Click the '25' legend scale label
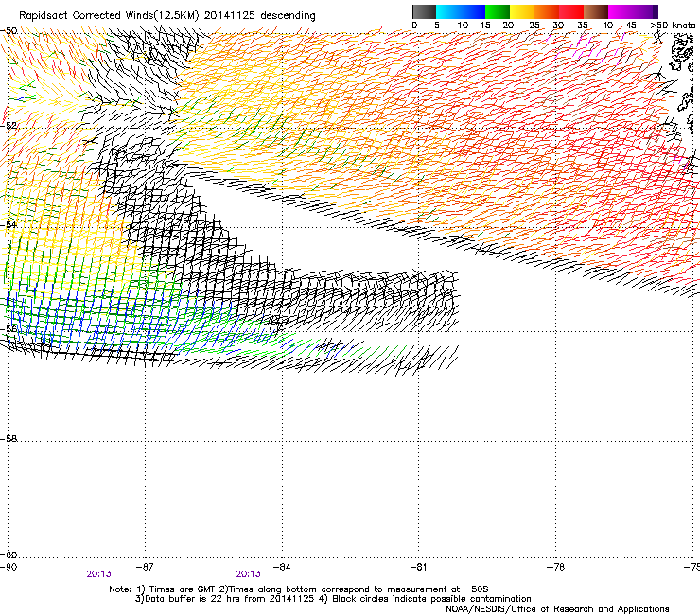 click(534, 26)
